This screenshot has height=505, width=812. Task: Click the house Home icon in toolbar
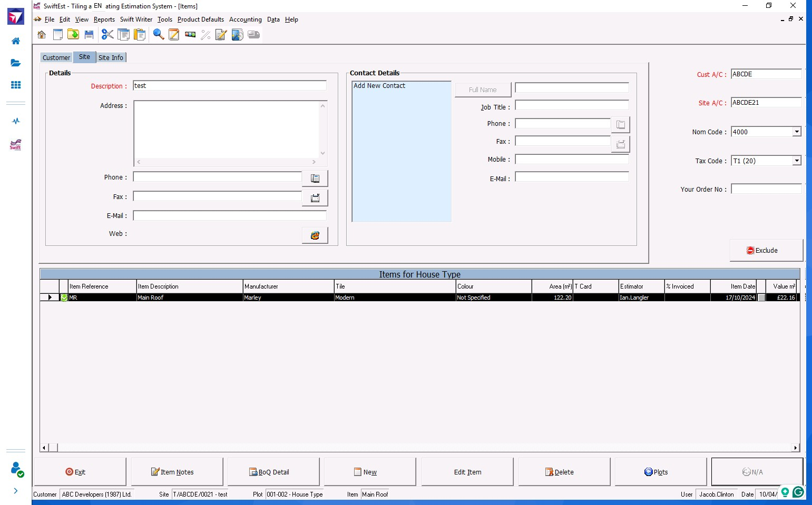click(42, 35)
